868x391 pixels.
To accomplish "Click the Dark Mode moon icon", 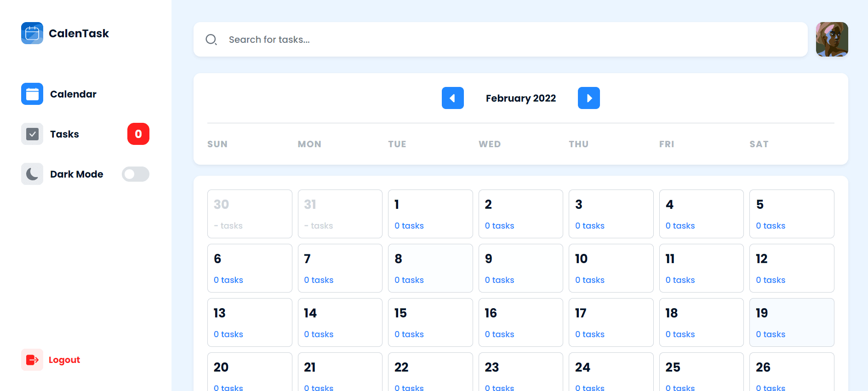I will coord(32,174).
